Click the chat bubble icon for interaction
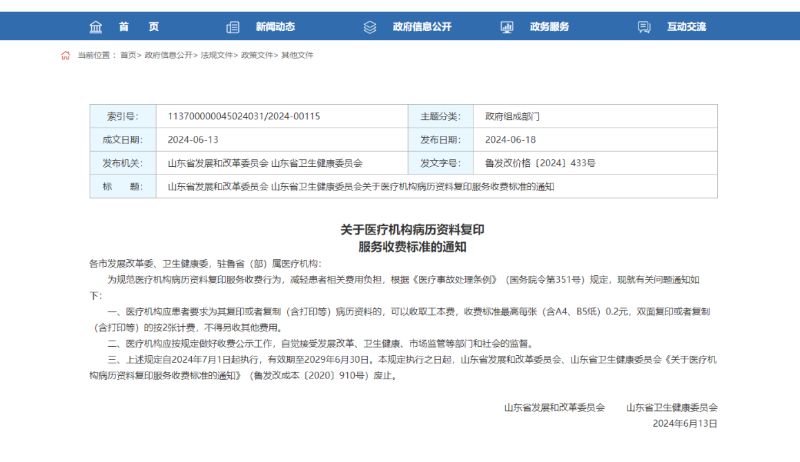Image resolution: width=800 pixels, height=462 pixels. 644,27
